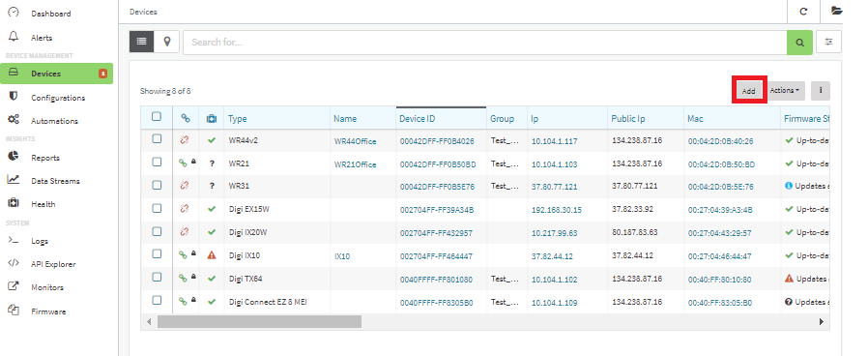Click the scrollbar right arrow

(822, 321)
